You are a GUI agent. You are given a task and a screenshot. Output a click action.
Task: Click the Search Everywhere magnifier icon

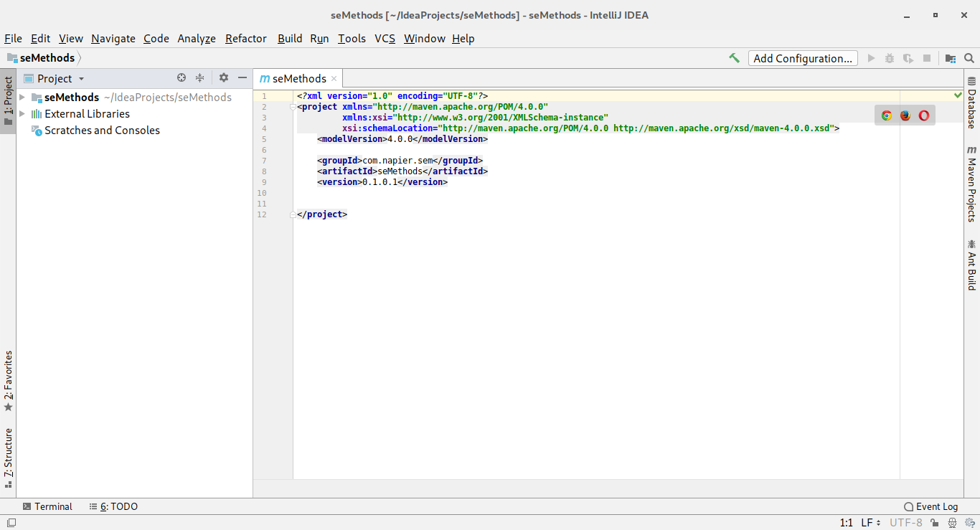point(969,58)
